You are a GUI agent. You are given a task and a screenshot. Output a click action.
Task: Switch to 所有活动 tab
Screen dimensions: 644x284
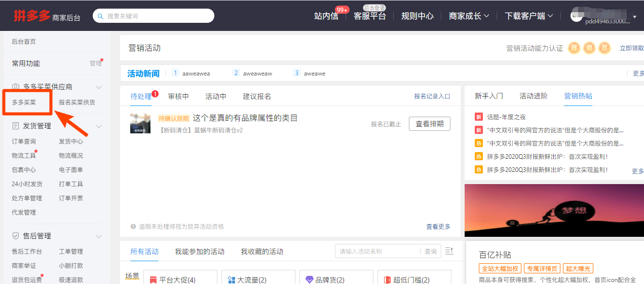coord(144,252)
